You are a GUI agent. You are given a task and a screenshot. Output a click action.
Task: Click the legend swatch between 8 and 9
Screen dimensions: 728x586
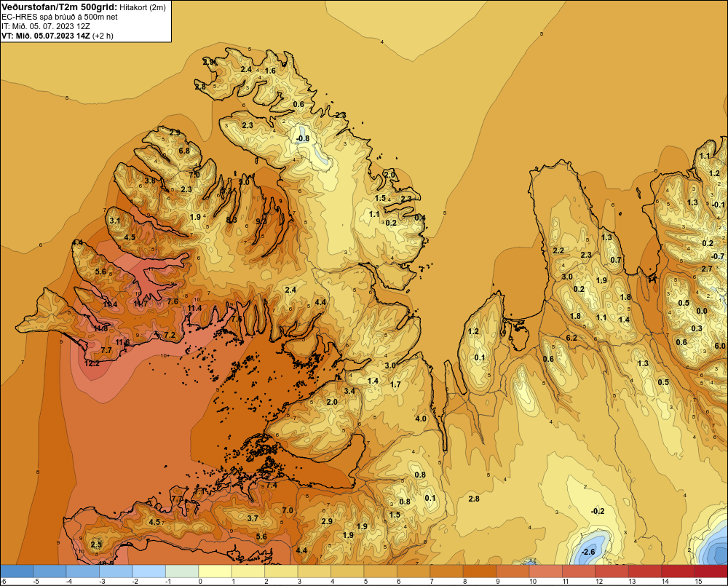[x=480, y=571]
